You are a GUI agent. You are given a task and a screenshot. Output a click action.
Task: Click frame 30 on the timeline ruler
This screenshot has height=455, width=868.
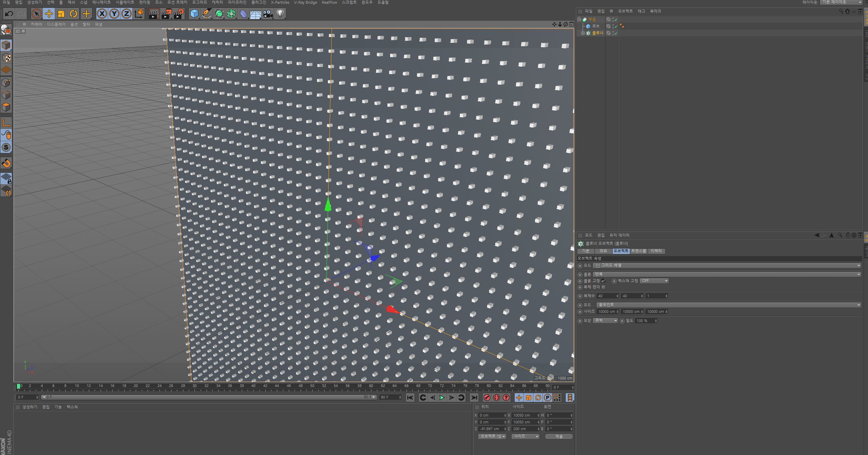coord(194,387)
